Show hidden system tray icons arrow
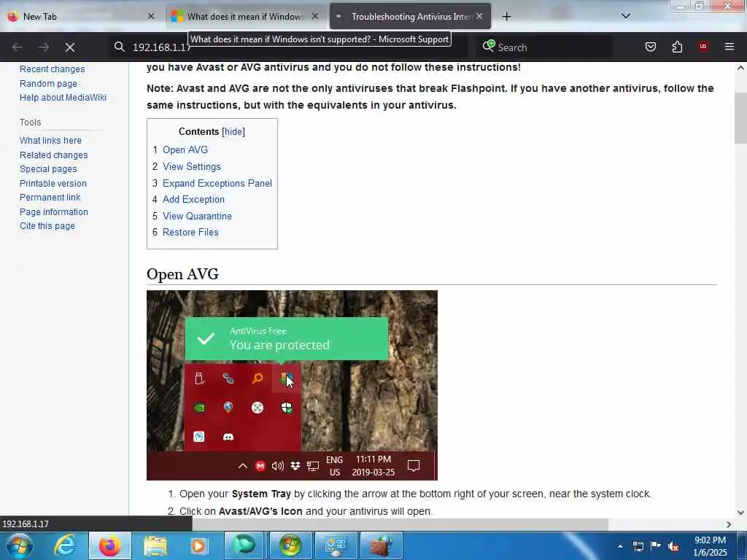 [x=620, y=546]
